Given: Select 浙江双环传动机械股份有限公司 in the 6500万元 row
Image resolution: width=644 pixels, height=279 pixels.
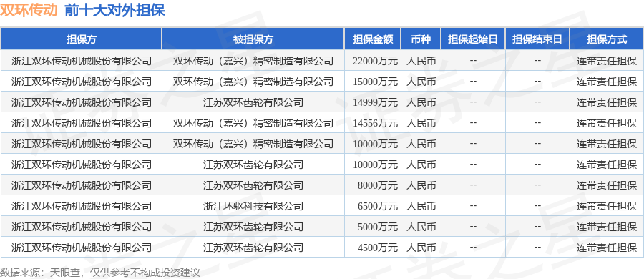Looking at the screenshot, I should click(82, 206).
